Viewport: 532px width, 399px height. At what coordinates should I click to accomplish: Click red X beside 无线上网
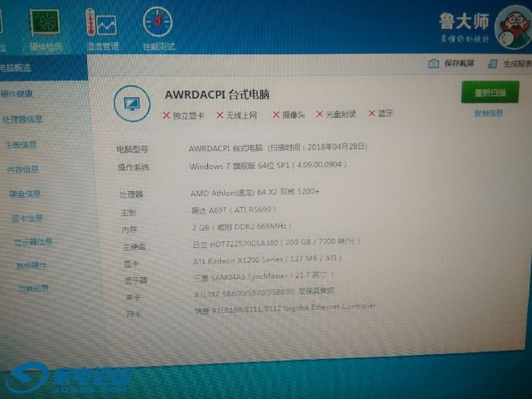click(219, 115)
